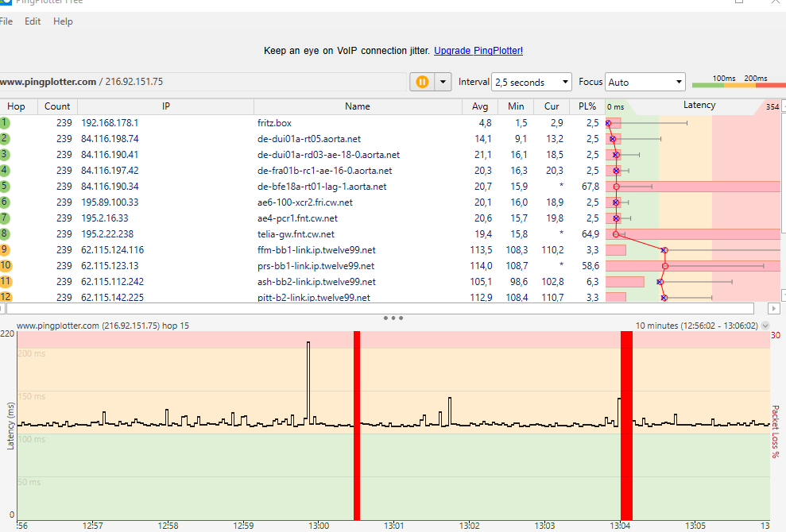The height and width of the screenshot is (532, 786).
Task: Open the Help menu
Action: [63, 21]
